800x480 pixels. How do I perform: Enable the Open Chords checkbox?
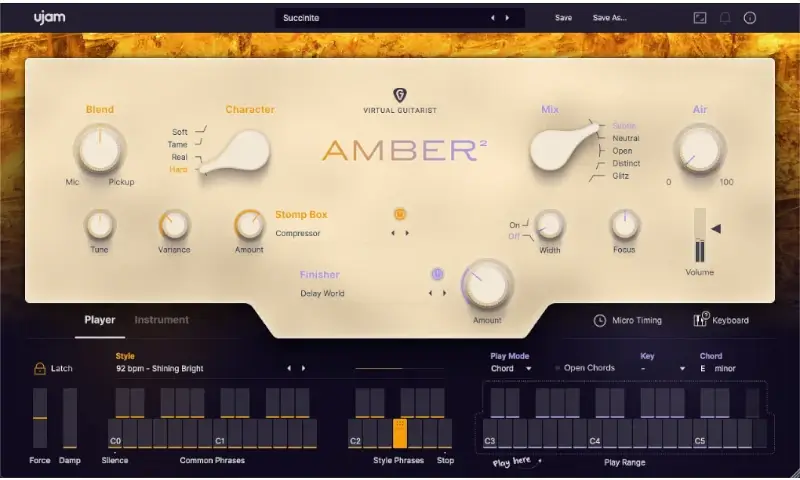pos(558,368)
